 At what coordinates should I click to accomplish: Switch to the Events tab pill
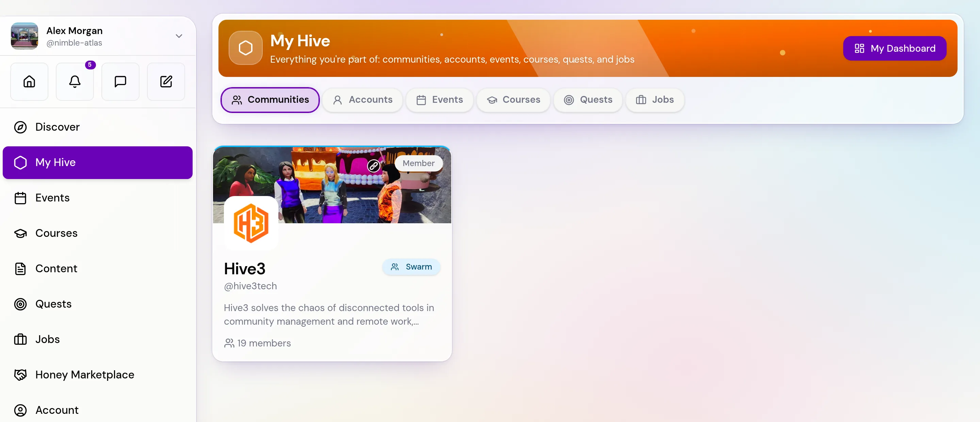439,100
